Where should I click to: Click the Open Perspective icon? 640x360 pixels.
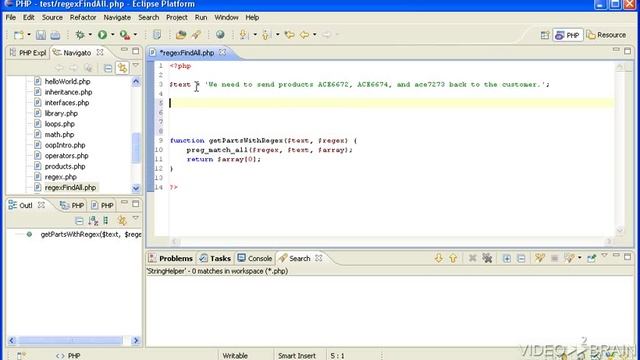[545, 35]
